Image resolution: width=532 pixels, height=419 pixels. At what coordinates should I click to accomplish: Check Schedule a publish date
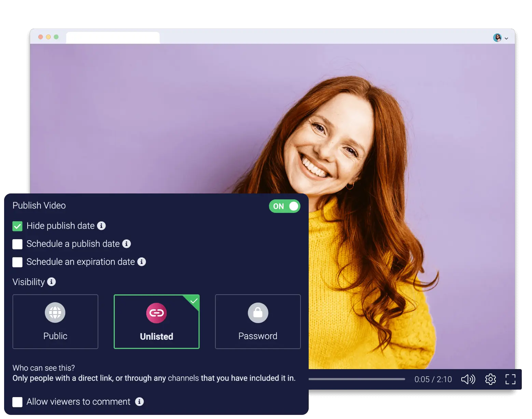click(x=17, y=244)
